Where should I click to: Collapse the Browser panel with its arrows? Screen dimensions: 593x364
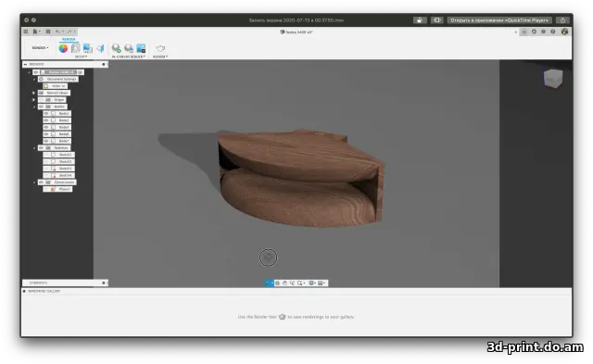[25, 64]
